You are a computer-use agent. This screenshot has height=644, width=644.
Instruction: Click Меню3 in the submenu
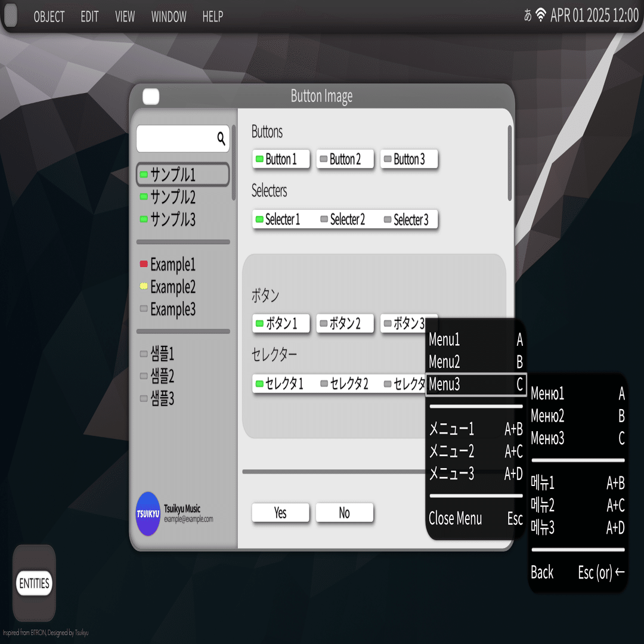click(x=578, y=438)
